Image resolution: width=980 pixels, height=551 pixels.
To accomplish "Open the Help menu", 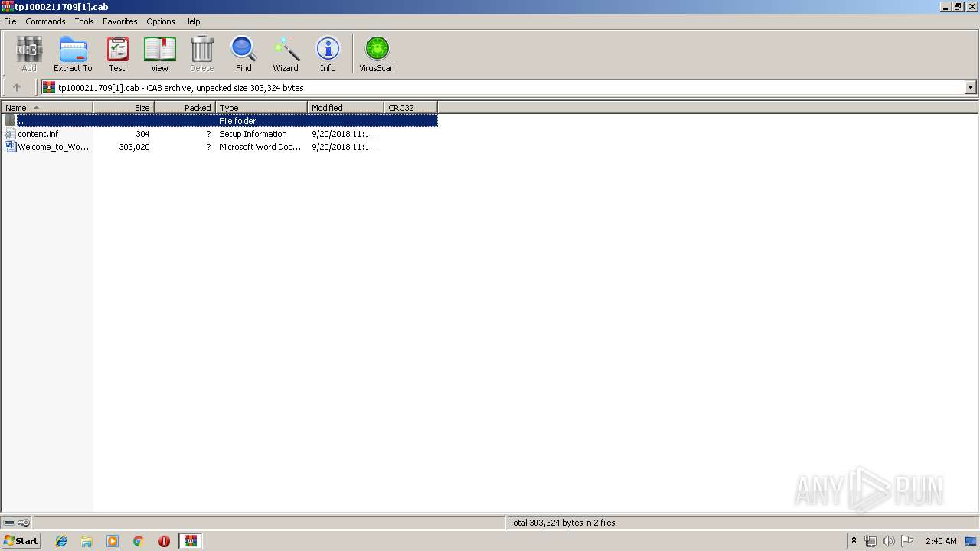I will [192, 21].
